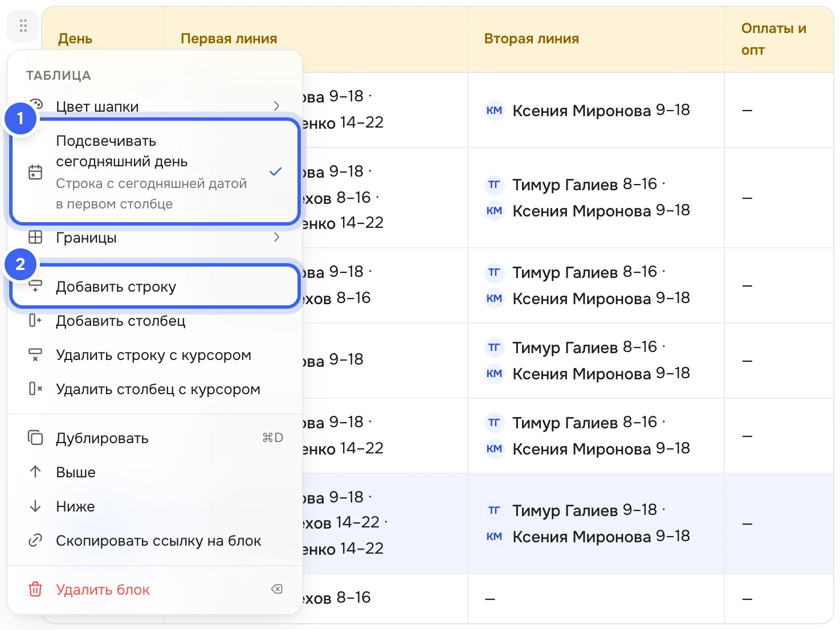Select Удалить столбец с курсором
Screen dimensions: 840x630
[x=155, y=389]
